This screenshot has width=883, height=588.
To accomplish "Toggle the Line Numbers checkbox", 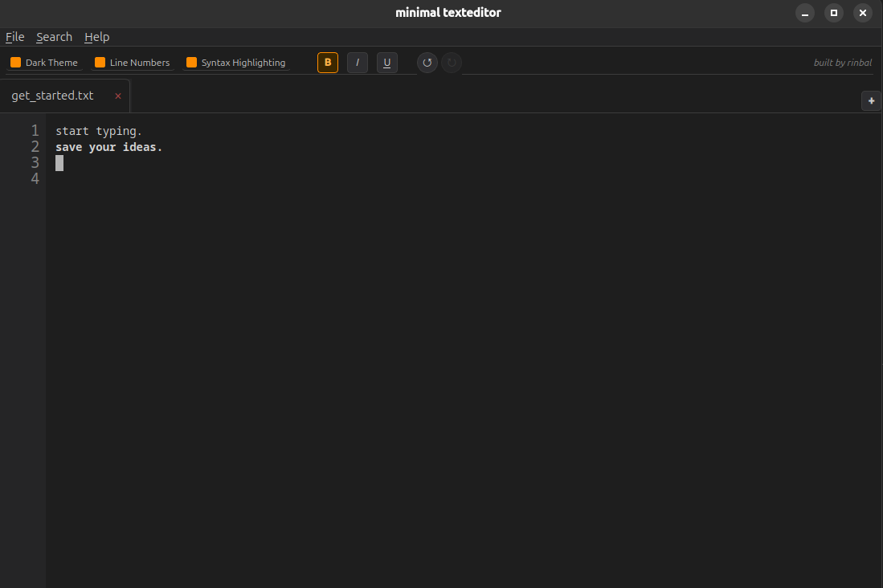I will click(100, 63).
